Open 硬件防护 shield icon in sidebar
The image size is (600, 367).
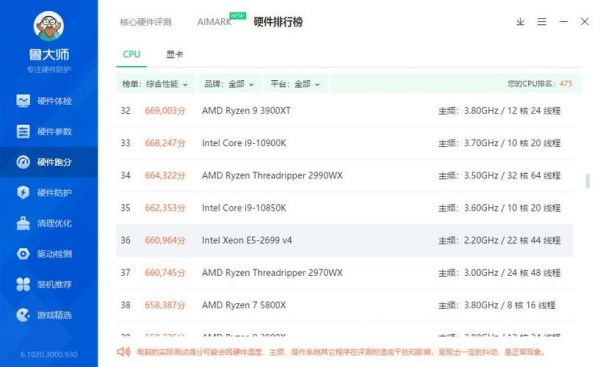pyautogui.click(x=23, y=192)
